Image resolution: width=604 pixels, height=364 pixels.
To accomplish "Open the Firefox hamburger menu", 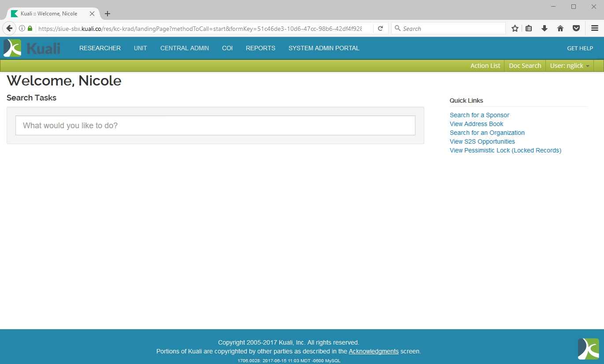I will click(x=594, y=28).
